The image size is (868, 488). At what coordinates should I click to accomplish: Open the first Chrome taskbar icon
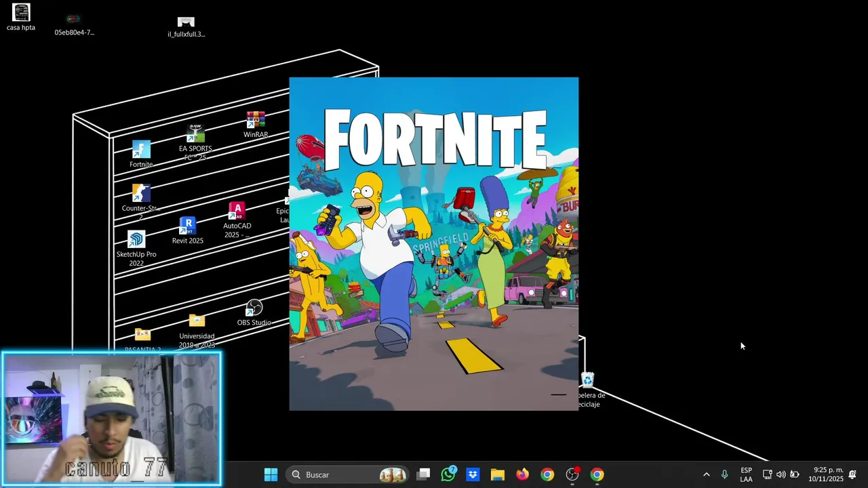coord(547,474)
